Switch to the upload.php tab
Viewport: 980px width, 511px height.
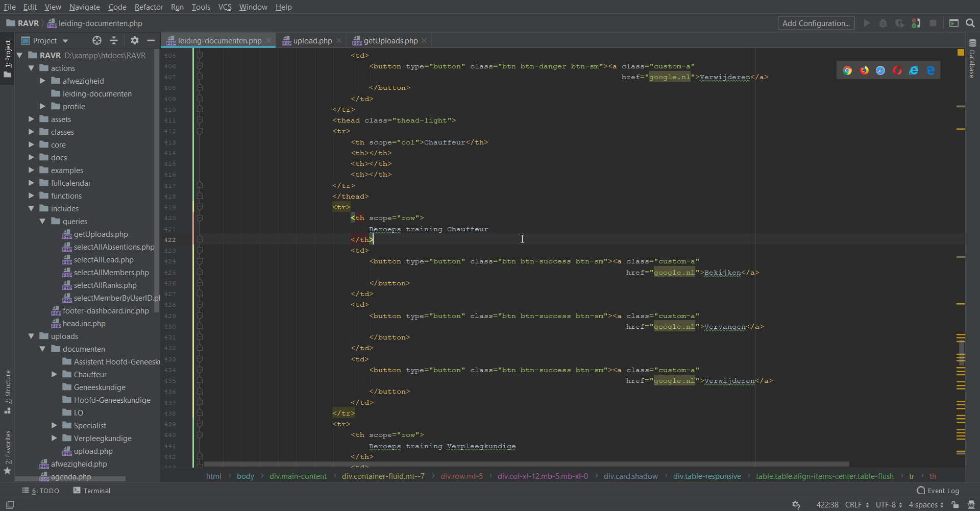(312, 41)
